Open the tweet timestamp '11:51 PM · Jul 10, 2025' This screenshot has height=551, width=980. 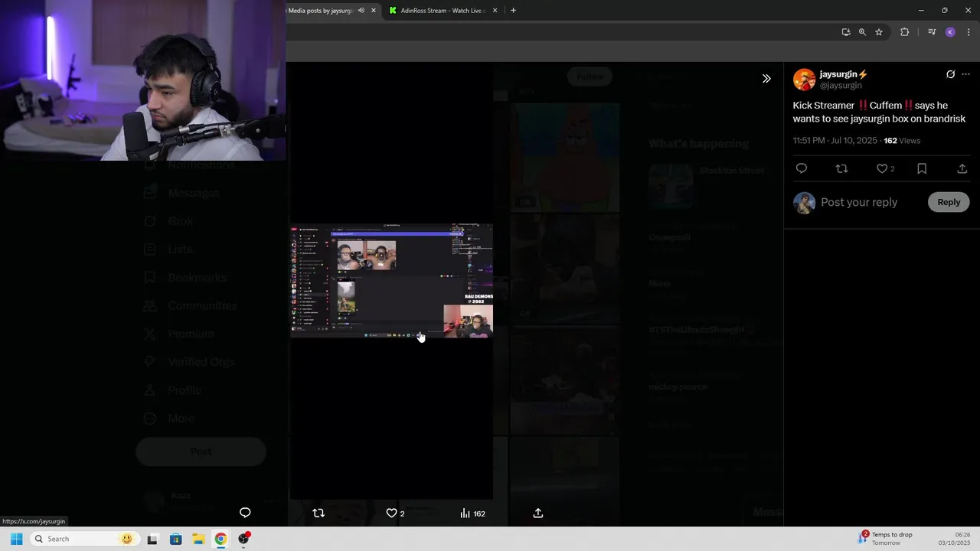pyautogui.click(x=835, y=141)
